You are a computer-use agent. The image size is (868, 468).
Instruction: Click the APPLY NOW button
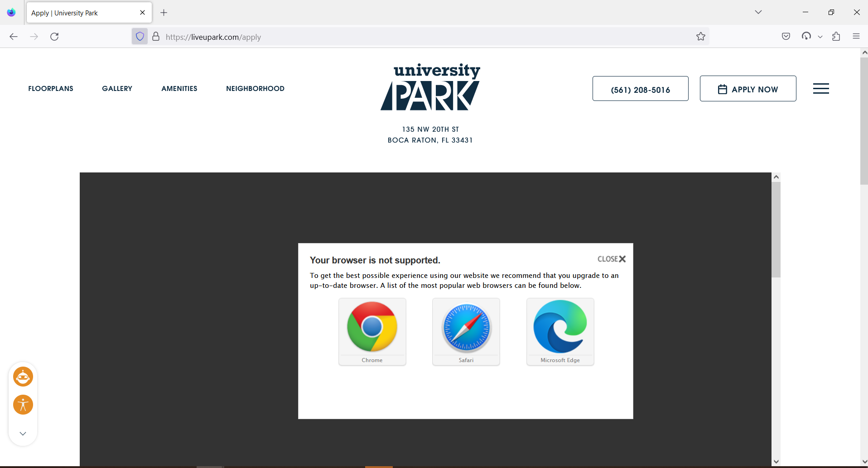click(747, 89)
